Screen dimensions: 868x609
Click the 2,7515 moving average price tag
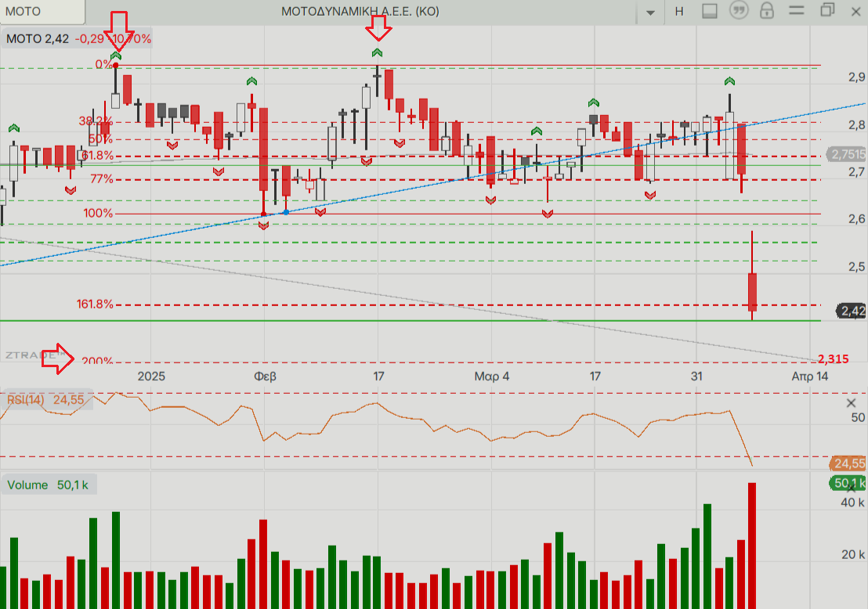[x=847, y=154]
